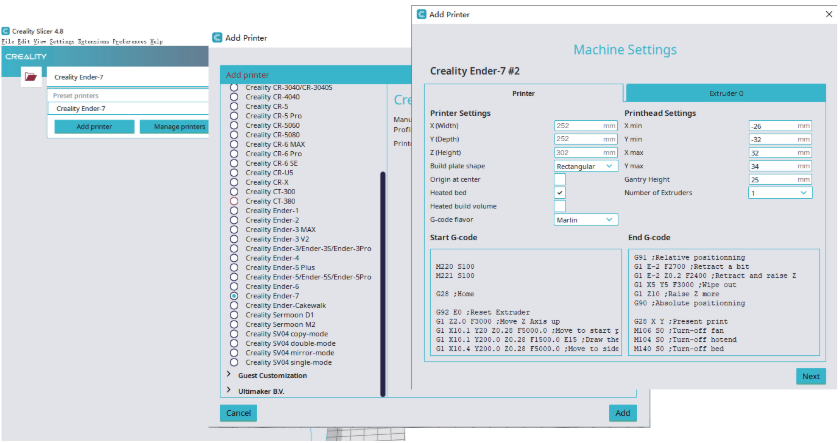Open the View menu
840x443 pixels.
tap(40, 41)
